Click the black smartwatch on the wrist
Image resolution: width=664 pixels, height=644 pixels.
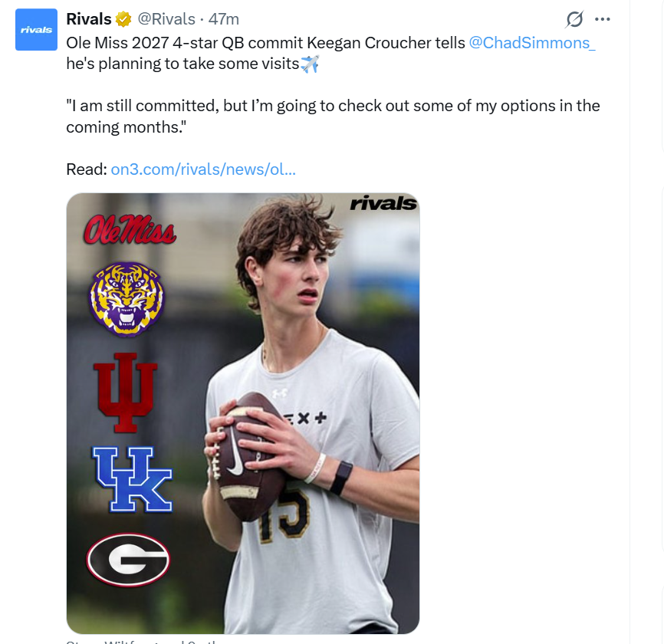pos(340,478)
